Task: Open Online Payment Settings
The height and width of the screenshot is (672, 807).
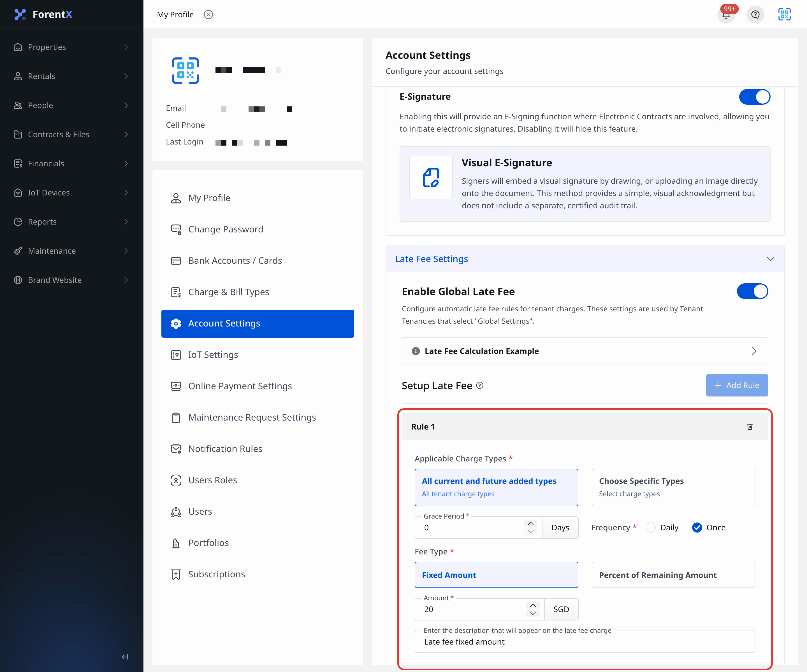Action: pyautogui.click(x=258, y=386)
